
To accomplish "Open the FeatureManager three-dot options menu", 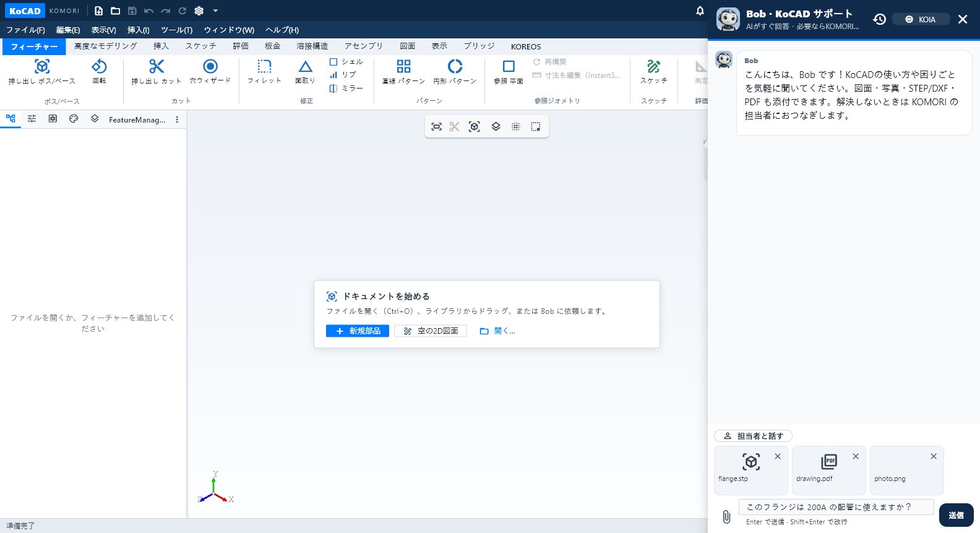I will 177,119.
